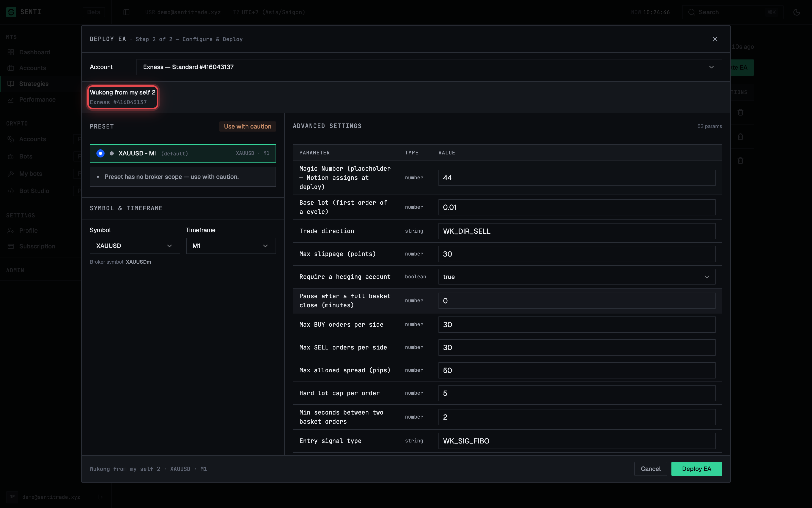Edit the Max allowed spread field
Viewport: 812px width, 508px height.
pos(577,370)
